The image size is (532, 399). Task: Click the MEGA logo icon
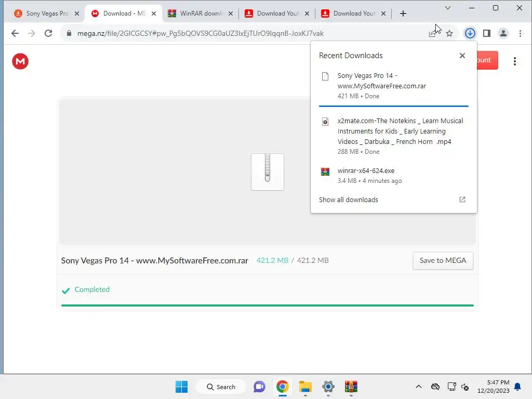(x=20, y=61)
